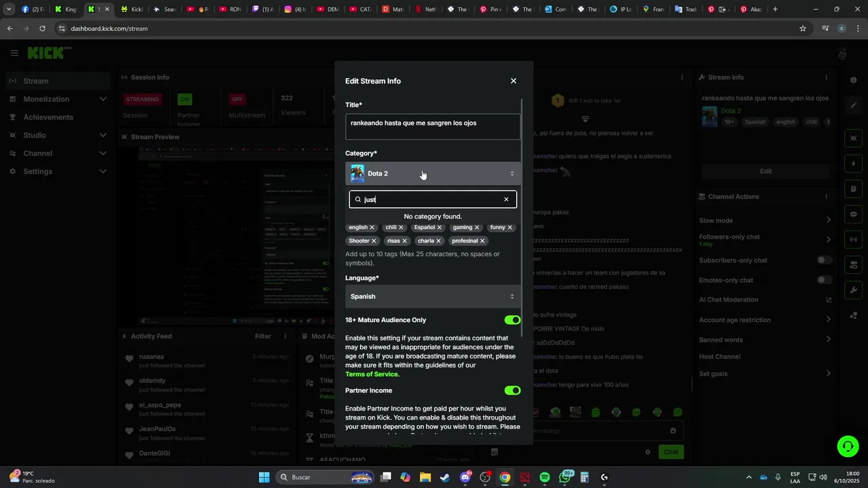
Task: Reload the page in browser
Action: coord(42,28)
